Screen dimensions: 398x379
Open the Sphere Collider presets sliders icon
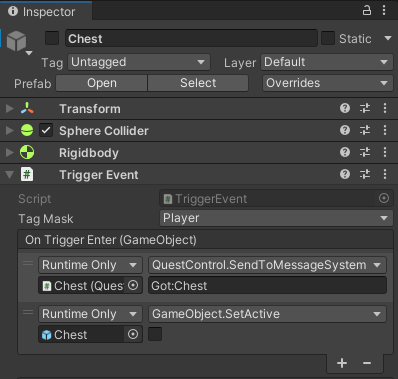[x=365, y=130]
